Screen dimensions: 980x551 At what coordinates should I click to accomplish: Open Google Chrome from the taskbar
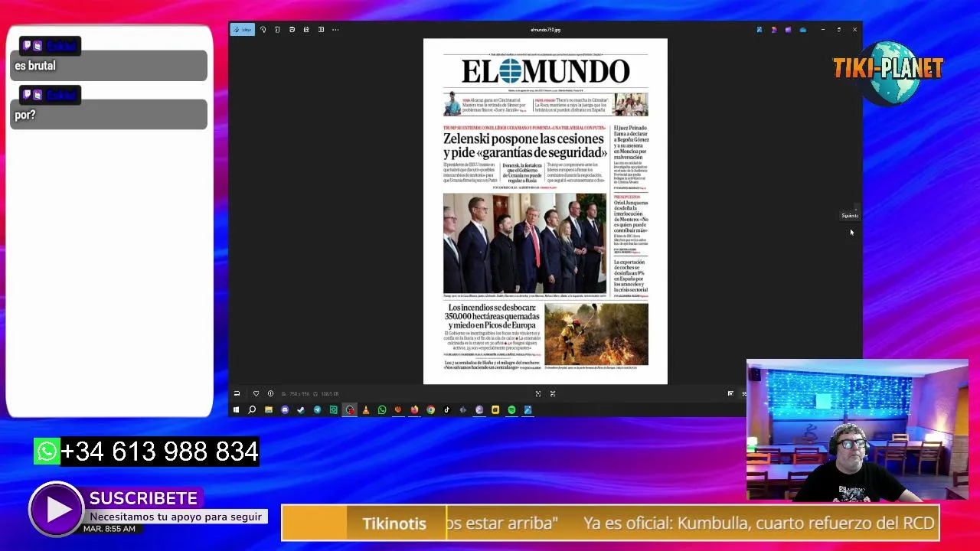[x=430, y=410]
